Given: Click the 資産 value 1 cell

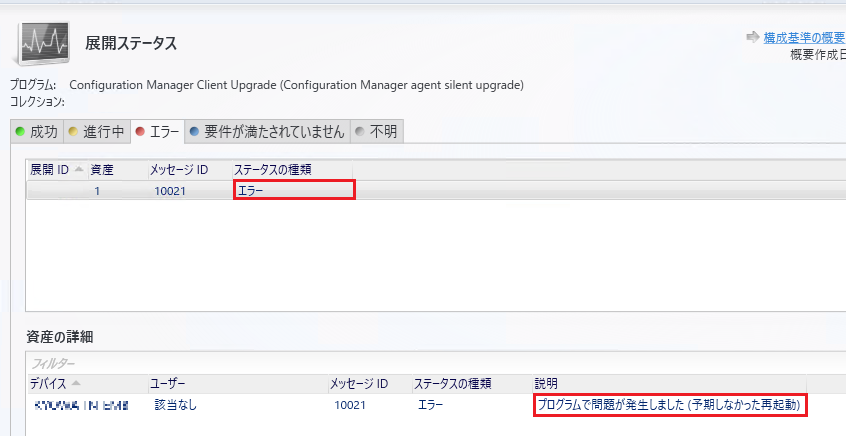Looking at the screenshot, I should coord(97,191).
